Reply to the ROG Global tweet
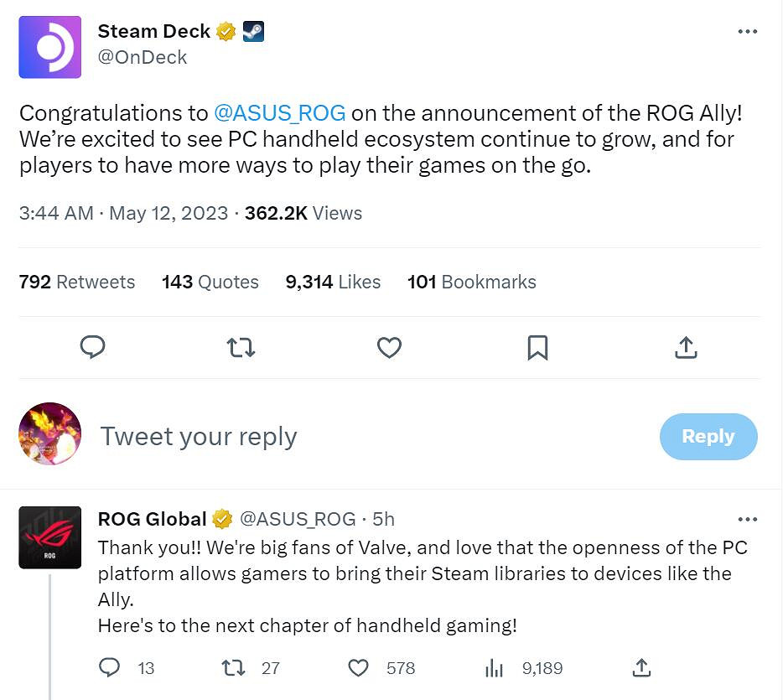783x700 pixels. [110, 668]
